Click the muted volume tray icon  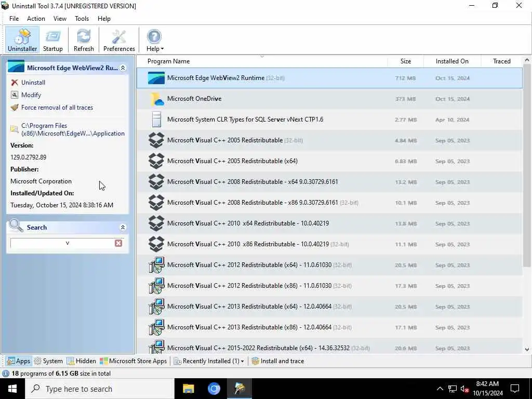tap(465, 389)
